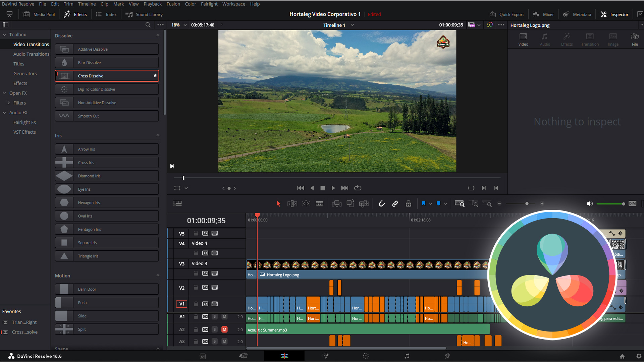
Task: Open the Fusion menu
Action: (173, 4)
